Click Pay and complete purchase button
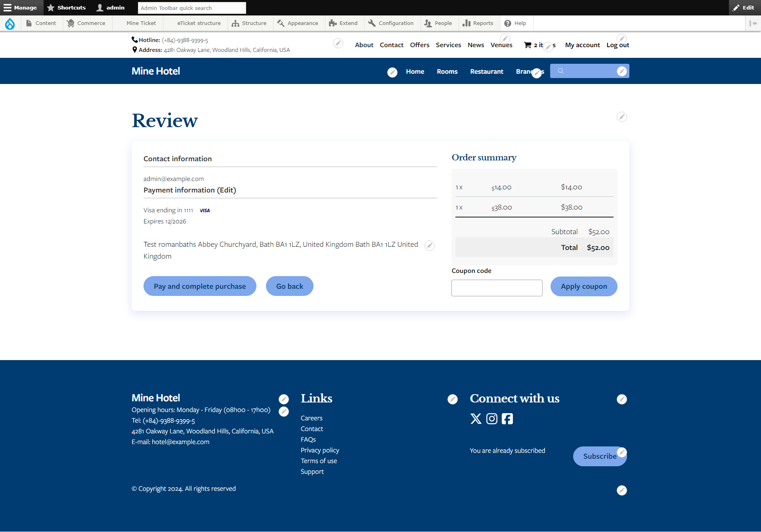The height and width of the screenshot is (532, 761). 199,286
